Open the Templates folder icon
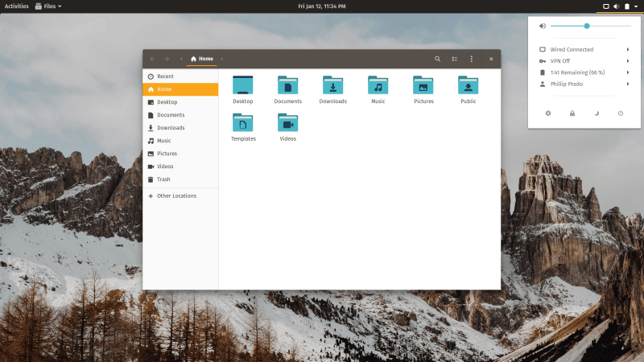Viewport: 644px width, 362px height. pyautogui.click(x=243, y=123)
